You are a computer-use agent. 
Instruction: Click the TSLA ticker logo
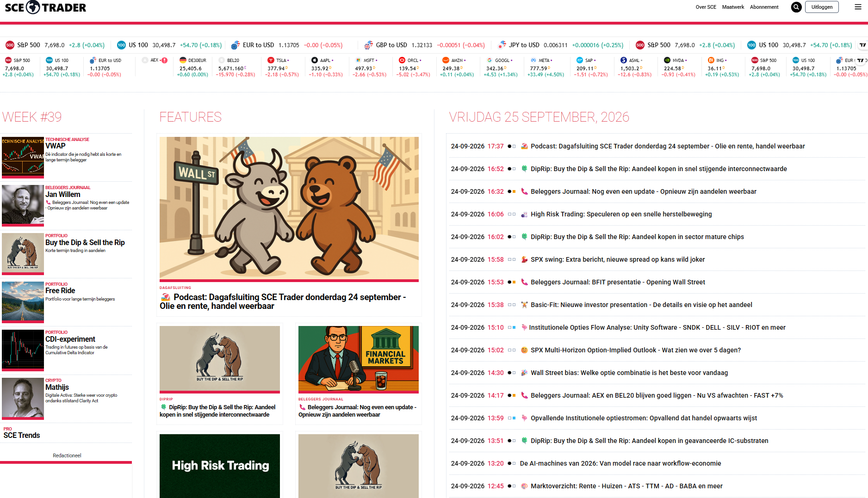[x=271, y=60]
